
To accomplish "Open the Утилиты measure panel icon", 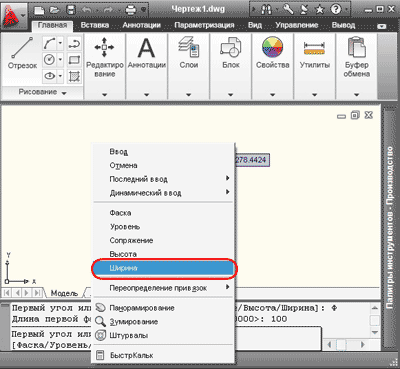I will coord(314,48).
